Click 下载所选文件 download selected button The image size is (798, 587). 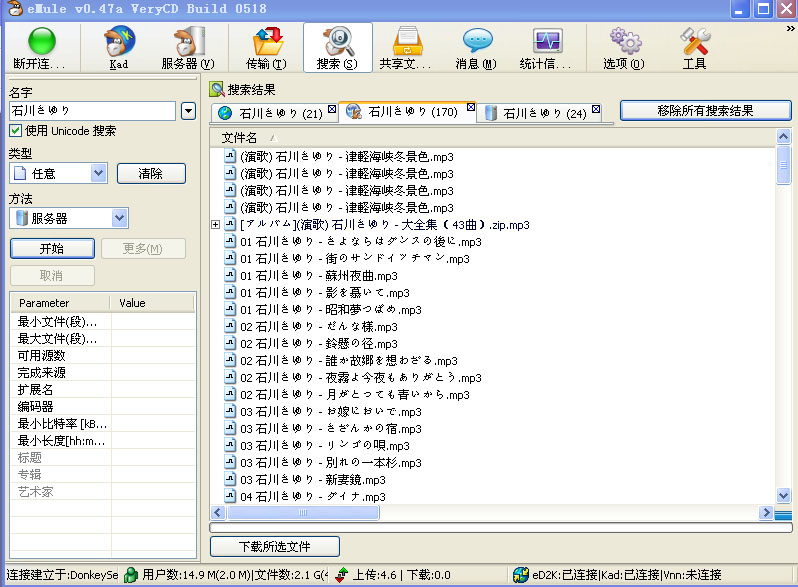[275, 546]
